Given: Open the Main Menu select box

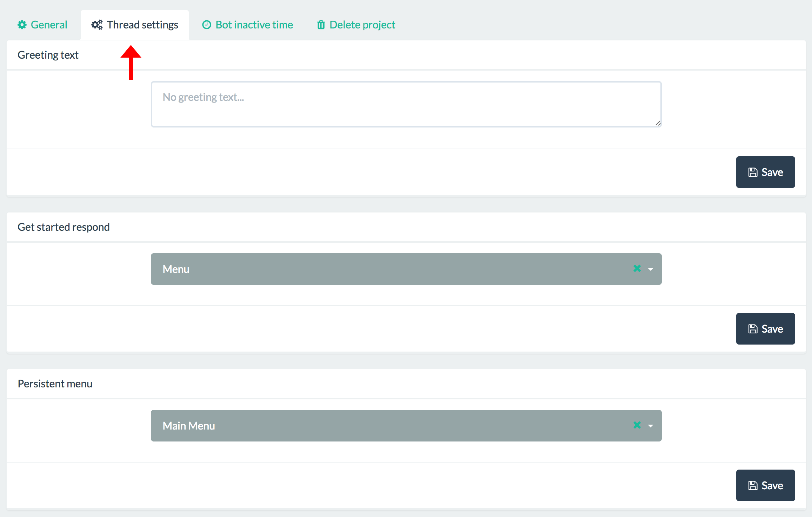Looking at the screenshot, I should 386,426.
